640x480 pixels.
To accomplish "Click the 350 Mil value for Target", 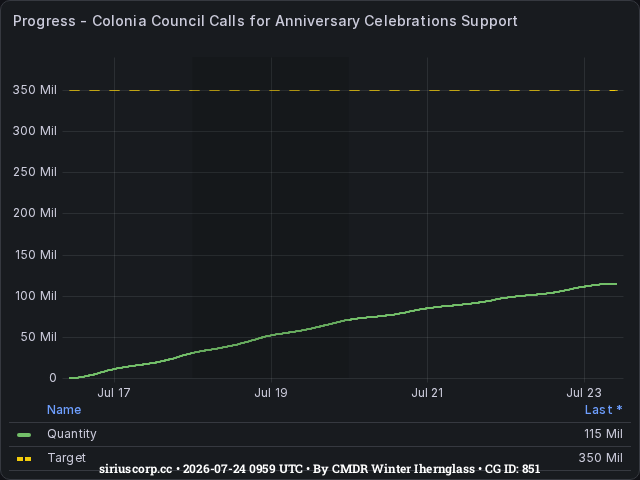I will 601,458.
